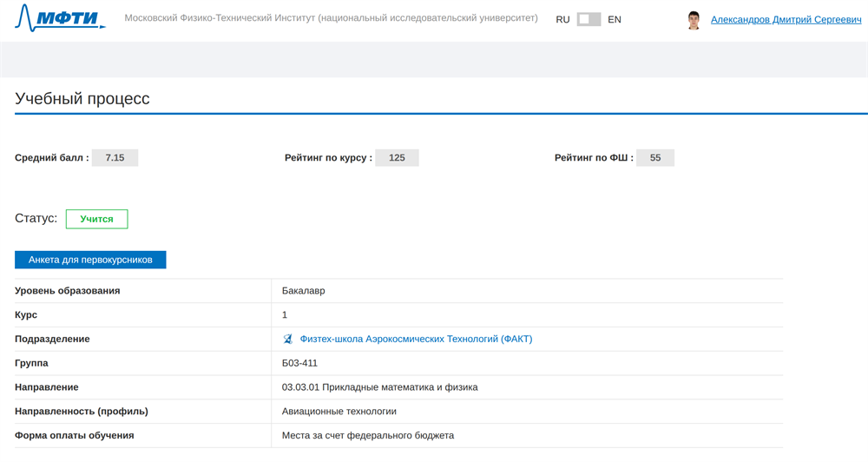The width and height of the screenshot is (868, 462).
Task: Open Физтех-школа Аэрокосмических Технологий (ФАКТ) link
Action: pos(416,339)
